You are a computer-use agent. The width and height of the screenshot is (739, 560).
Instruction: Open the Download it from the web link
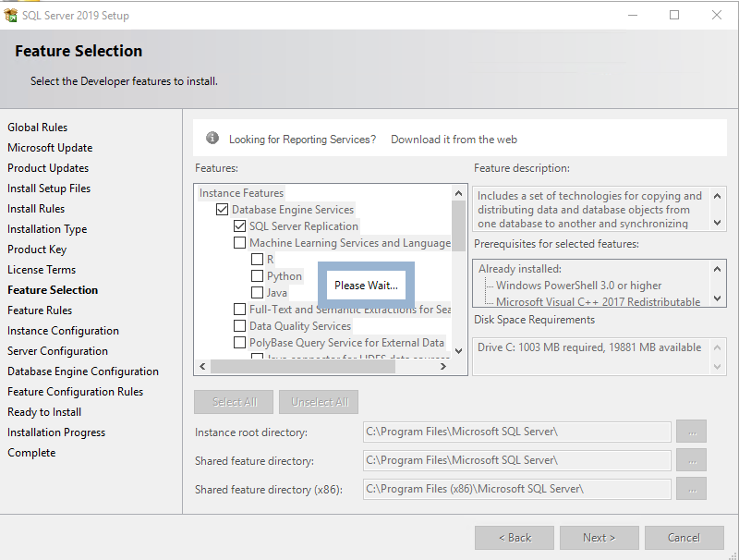tap(454, 140)
